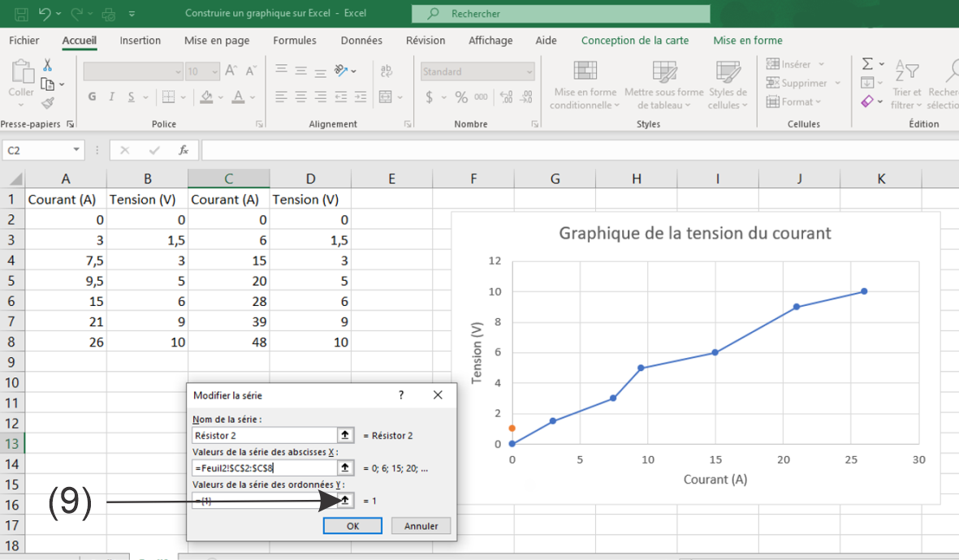The height and width of the screenshot is (560, 959).
Task: Click the AutoSum sigma icon
Action: pos(867,64)
